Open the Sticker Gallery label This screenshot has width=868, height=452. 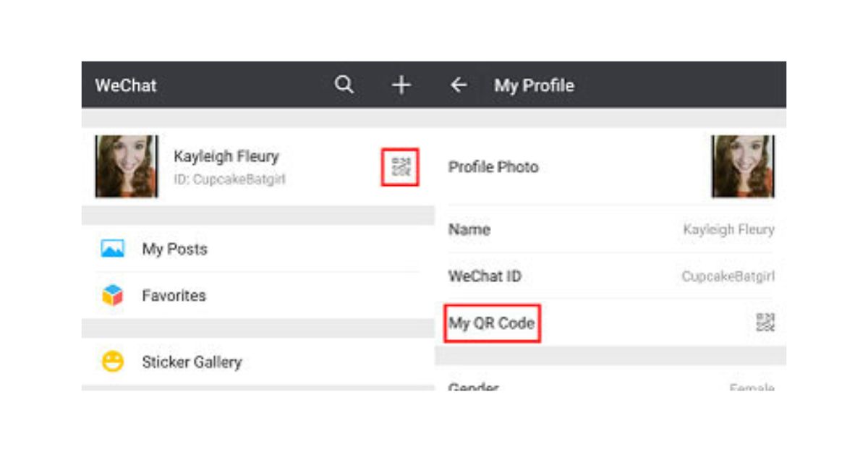[x=192, y=362]
